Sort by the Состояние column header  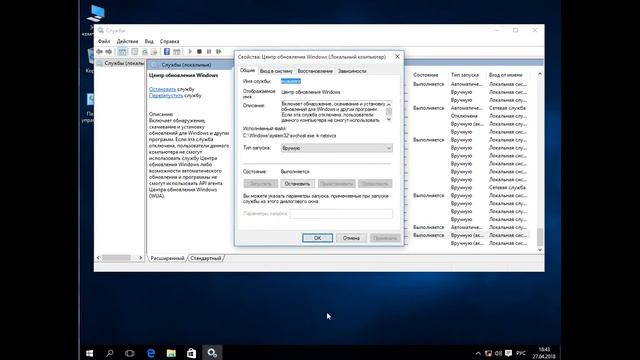point(425,75)
